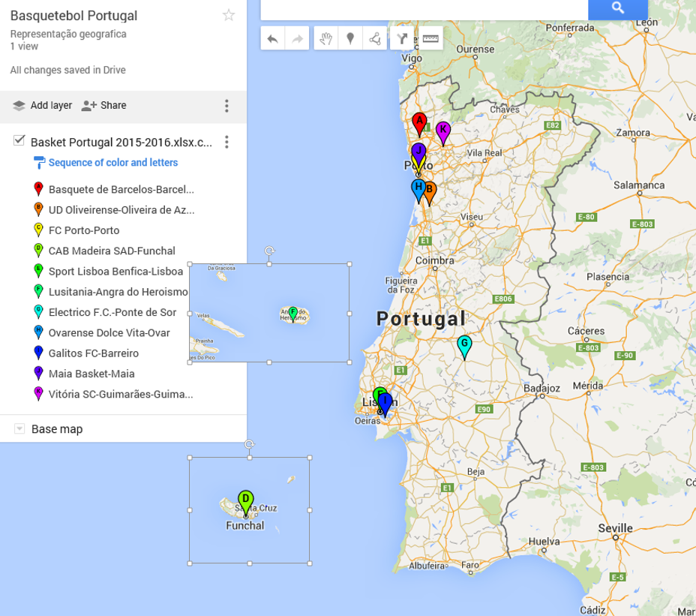
Task: Select Maia Basket-Maia list item
Action: coord(91,373)
